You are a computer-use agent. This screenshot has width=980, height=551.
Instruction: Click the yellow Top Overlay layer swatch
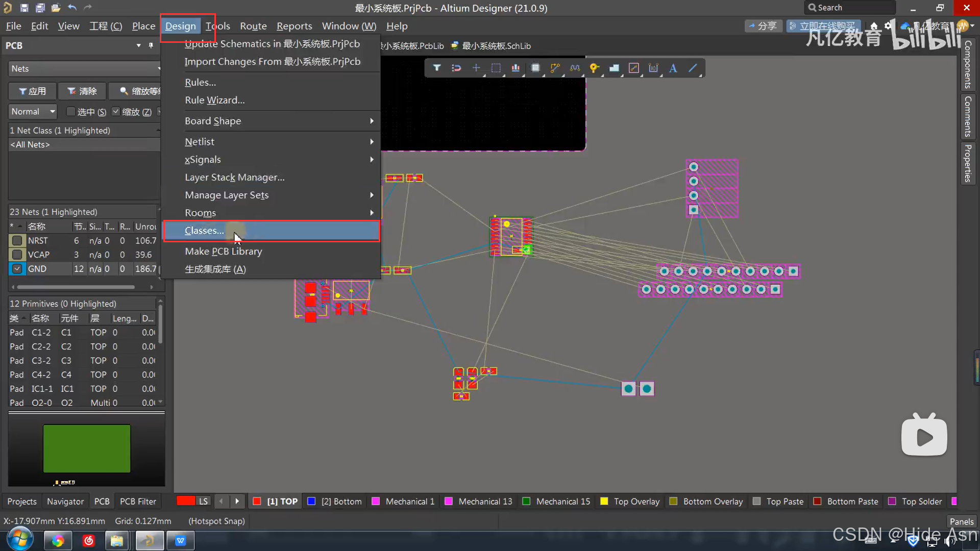tap(604, 501)
